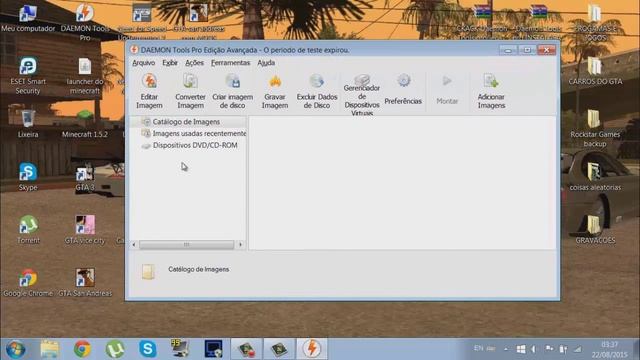Screen dimensions: 640x360
Task: Open File Explorer from the taskbar
Action: (49, 349)
